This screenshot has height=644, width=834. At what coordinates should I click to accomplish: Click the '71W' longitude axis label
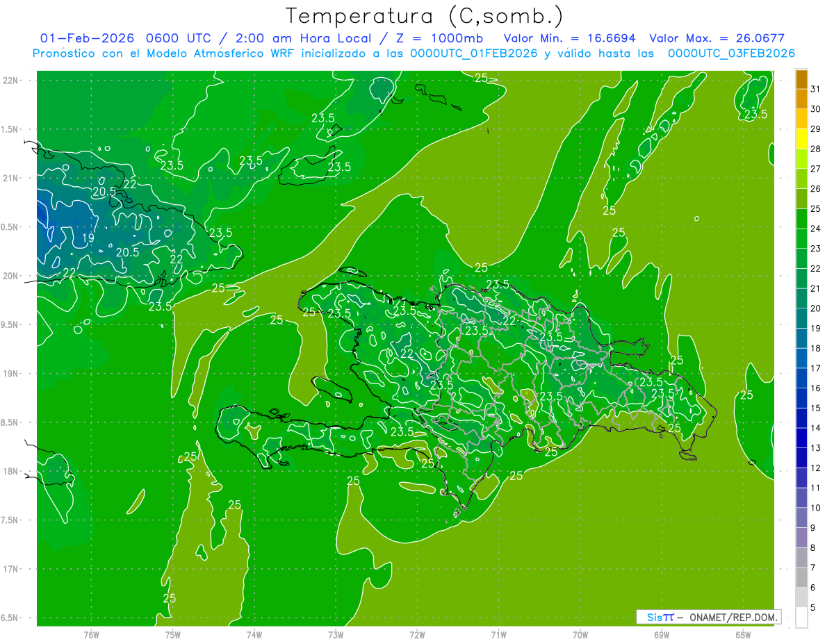click(x=498, y=635)
